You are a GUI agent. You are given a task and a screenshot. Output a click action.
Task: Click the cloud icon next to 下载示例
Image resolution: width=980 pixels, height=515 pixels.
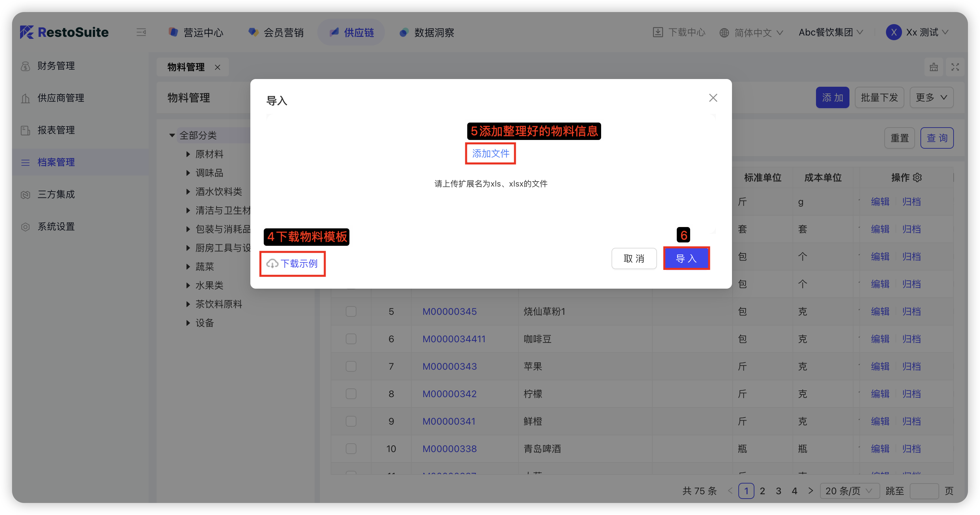coord(272,264)
